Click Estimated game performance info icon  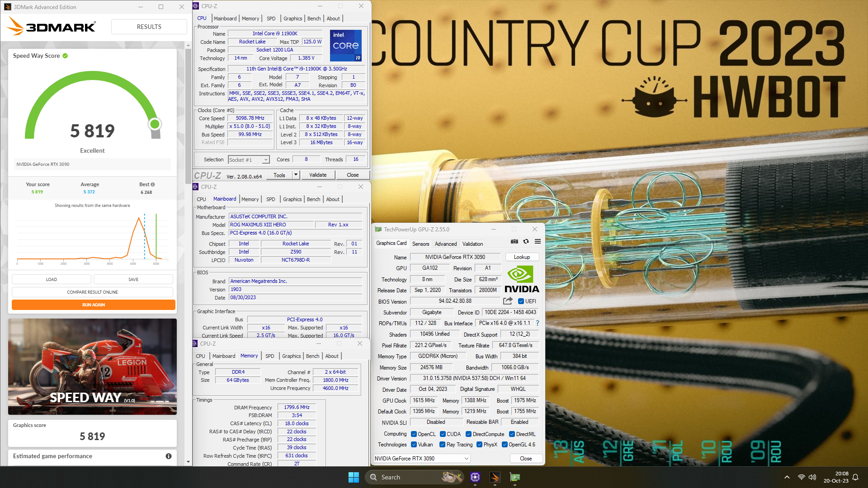click(169, 456)
